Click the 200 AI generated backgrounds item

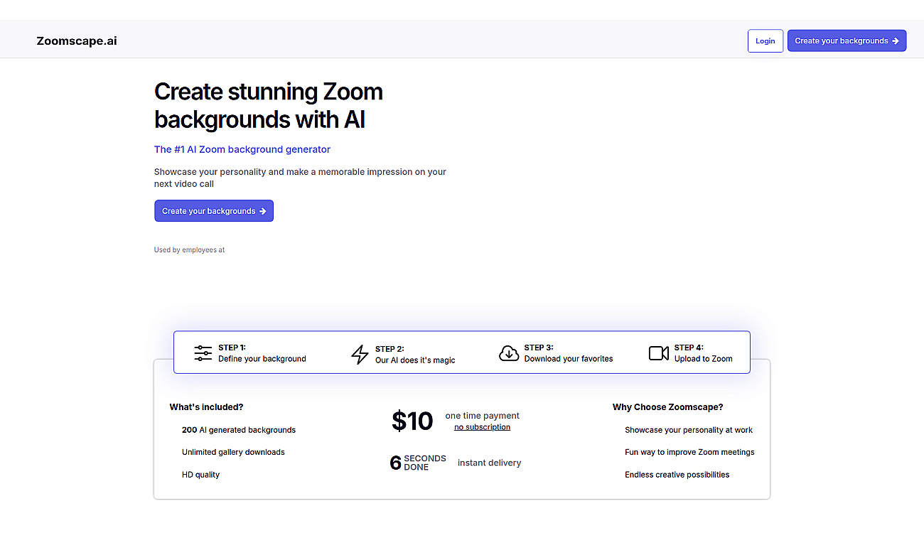pyautogui.click(x=239, y=430)
